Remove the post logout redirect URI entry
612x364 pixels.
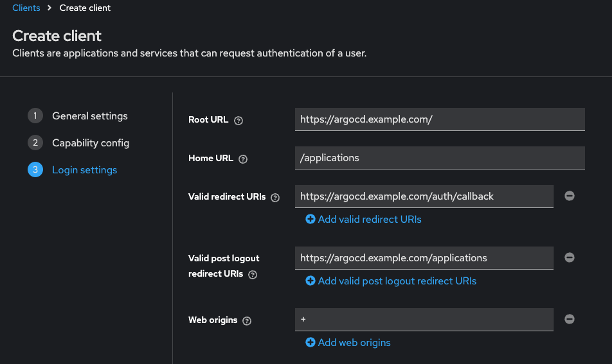(570, 257)
